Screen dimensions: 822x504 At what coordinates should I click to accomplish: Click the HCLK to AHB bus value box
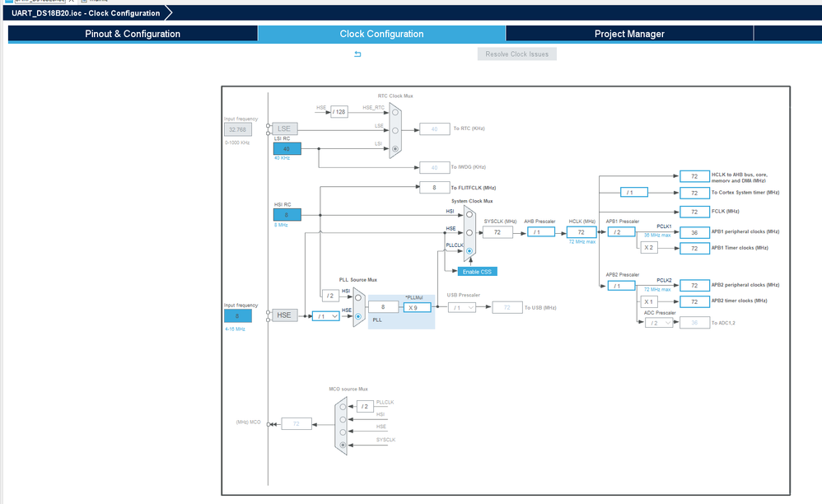(694, 176)
